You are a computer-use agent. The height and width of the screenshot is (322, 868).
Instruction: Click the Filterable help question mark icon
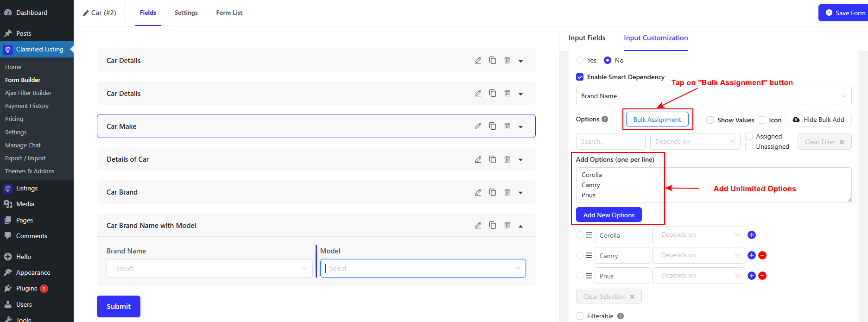(621, 316)
